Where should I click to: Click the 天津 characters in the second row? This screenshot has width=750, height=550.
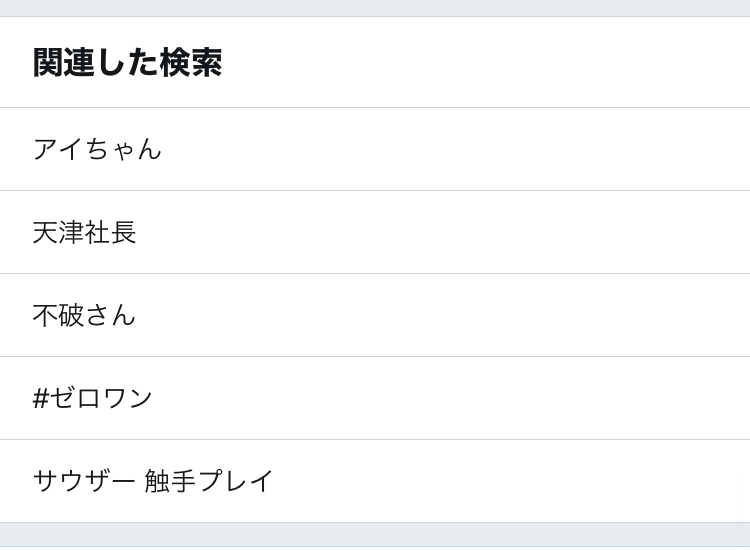click(58, 232)
